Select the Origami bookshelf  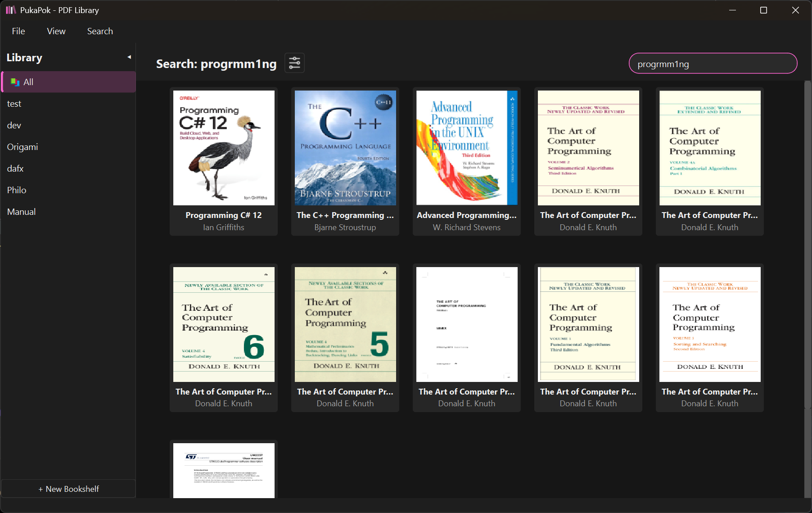(x=23, y=147)
